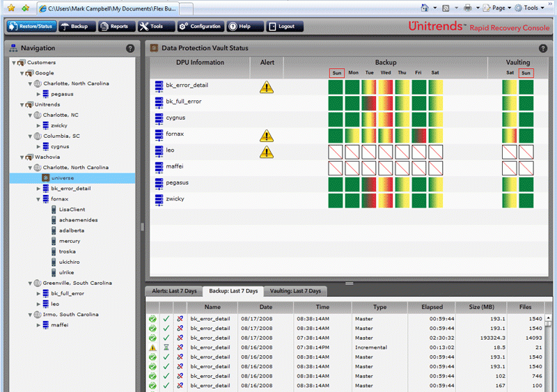557x392 pixels.
Task: Click the backup list scrollbar up arrow
Action: point(549,317)
